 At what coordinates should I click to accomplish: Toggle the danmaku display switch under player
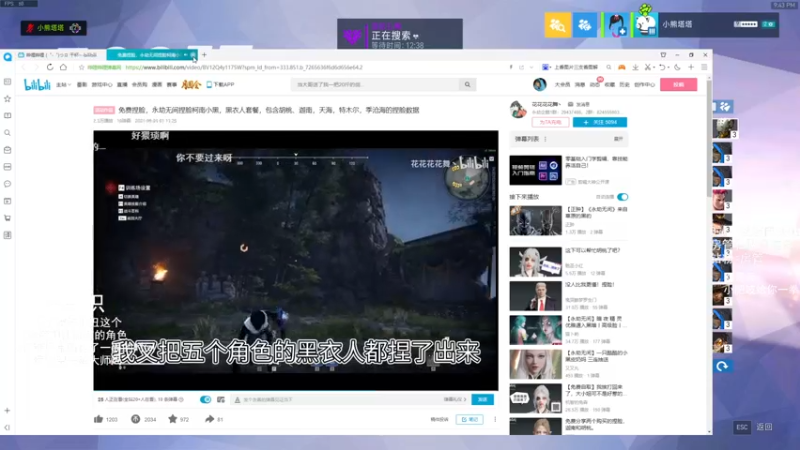point(206,399)
